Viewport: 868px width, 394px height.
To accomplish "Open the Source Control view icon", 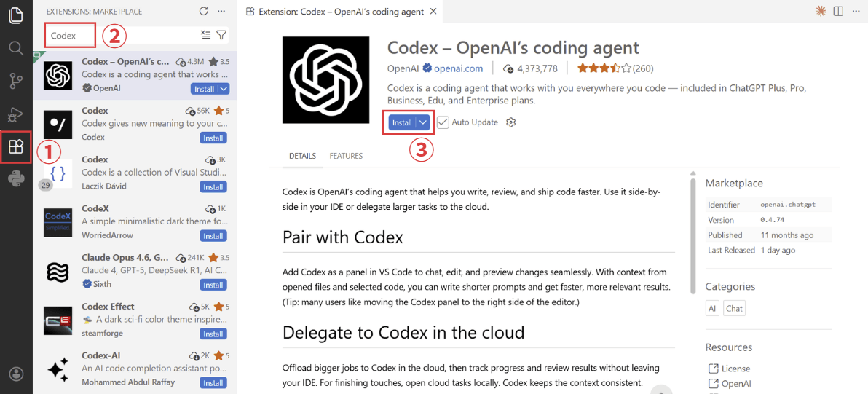I will pyautogui.click(x=16, y=81).
